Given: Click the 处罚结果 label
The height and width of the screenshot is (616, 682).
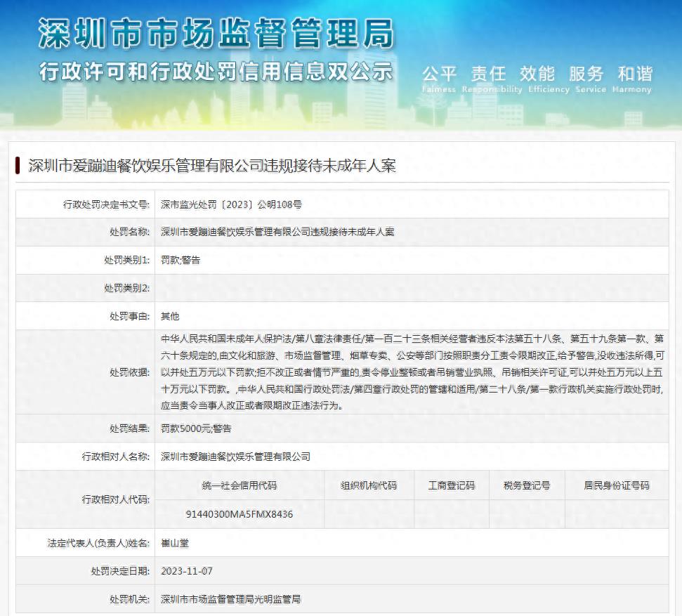Looking at the screenshot, I should click(x=130, y=428).
